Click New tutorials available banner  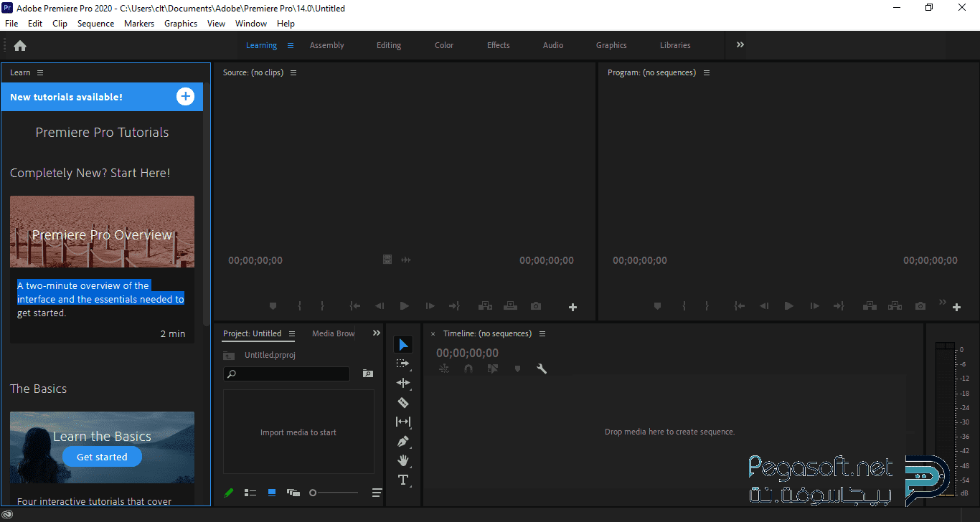point(102,97)
